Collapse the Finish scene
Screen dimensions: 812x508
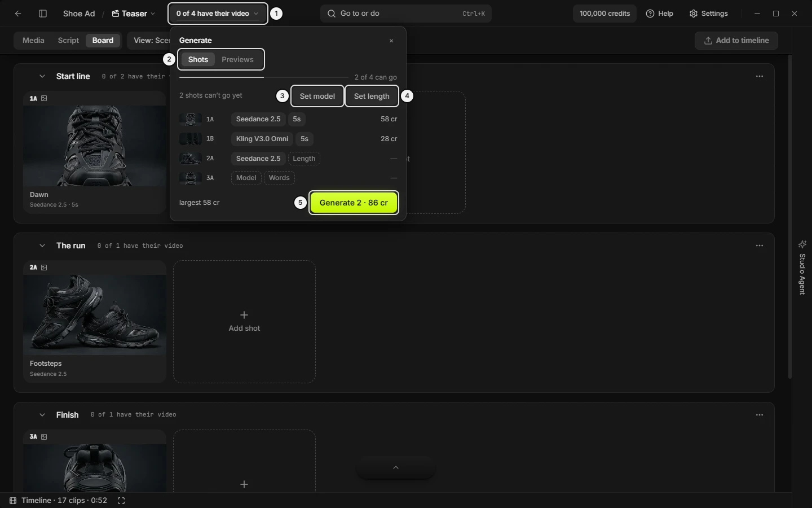[42, 415]
